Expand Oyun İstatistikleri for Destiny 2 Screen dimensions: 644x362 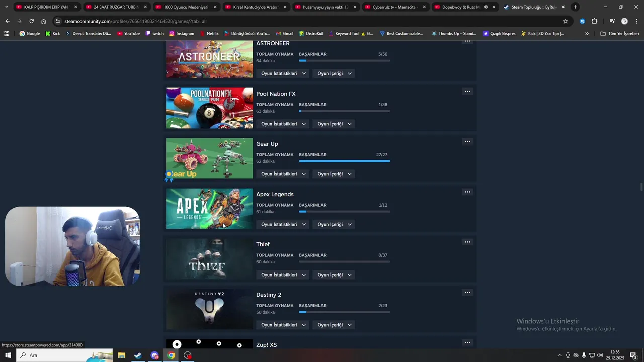283,325
